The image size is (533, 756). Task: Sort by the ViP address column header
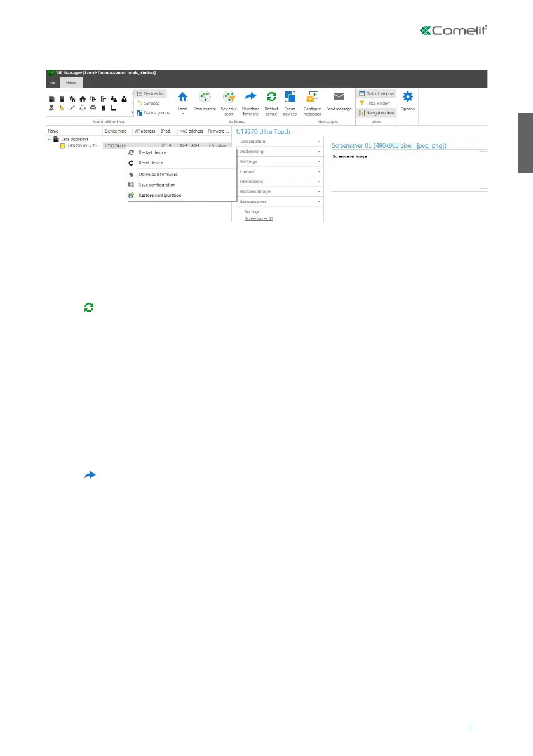point(145,131)
